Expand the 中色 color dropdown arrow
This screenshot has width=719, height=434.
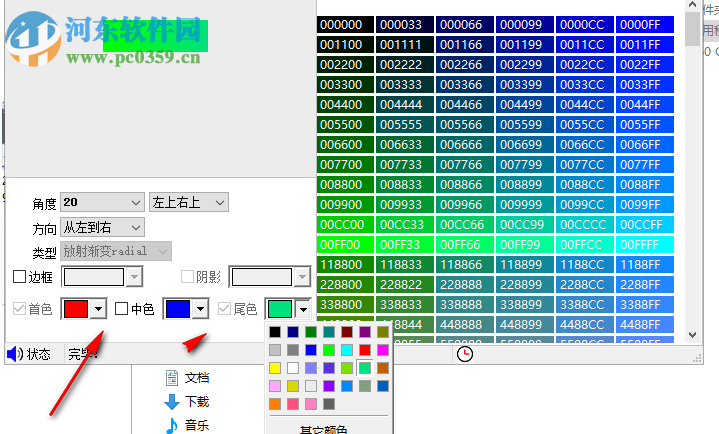[200, 309]
